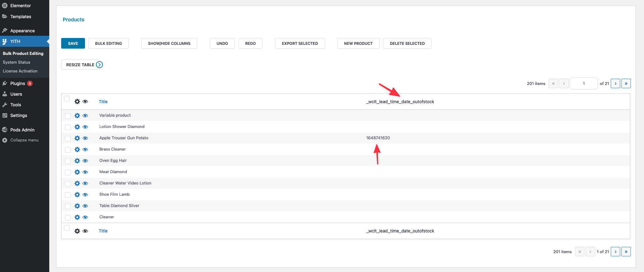Go to next page using top pagination arrow
The image size is (644, 272).
point(615,83)
